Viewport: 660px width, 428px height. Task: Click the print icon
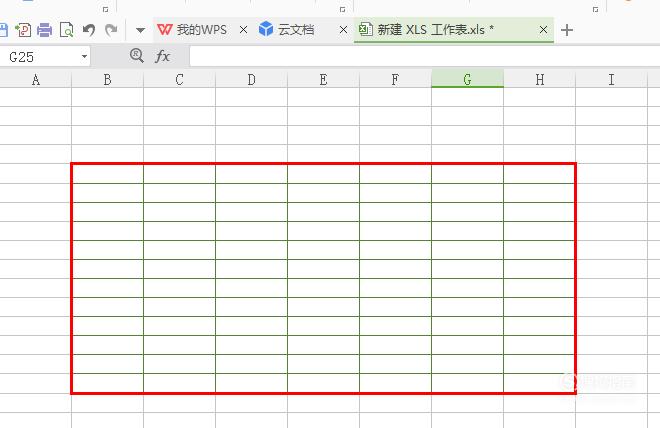pos(45,30)
